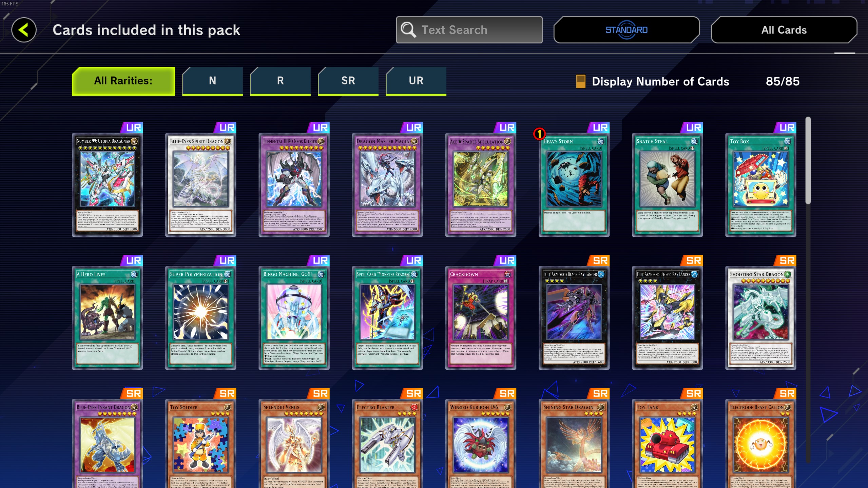868x488 pixels.
Task: Select the All Rarities tab
Action: pos(123,81)
